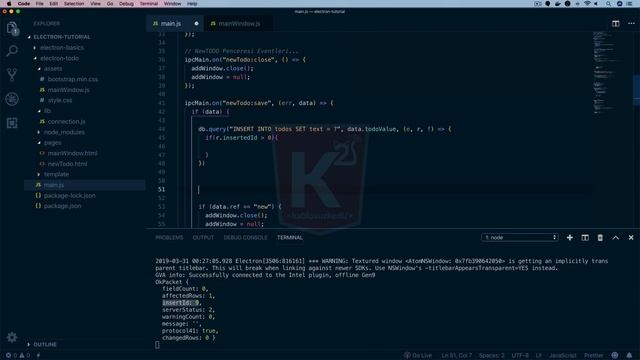Open the Search view in the activity bar
Viewport: 640px width, 360px height.
click(12, 51)
